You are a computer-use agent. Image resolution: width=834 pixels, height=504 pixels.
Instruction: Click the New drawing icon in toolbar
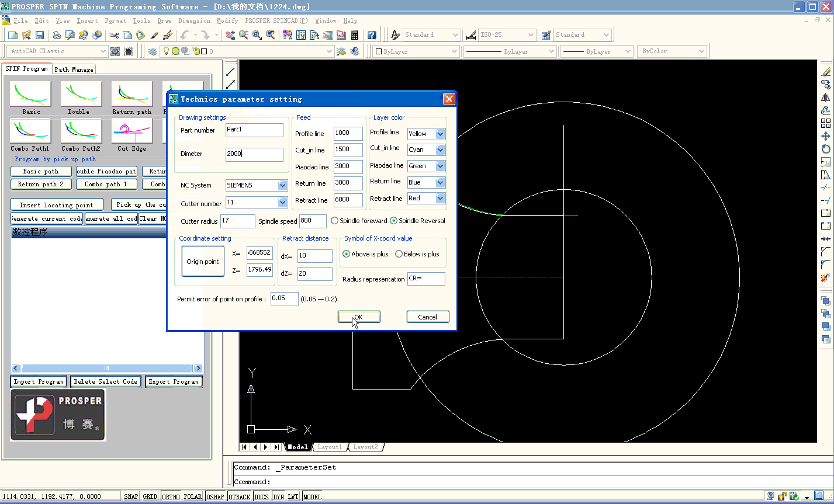pyautogui.click(x=13, y=35)
